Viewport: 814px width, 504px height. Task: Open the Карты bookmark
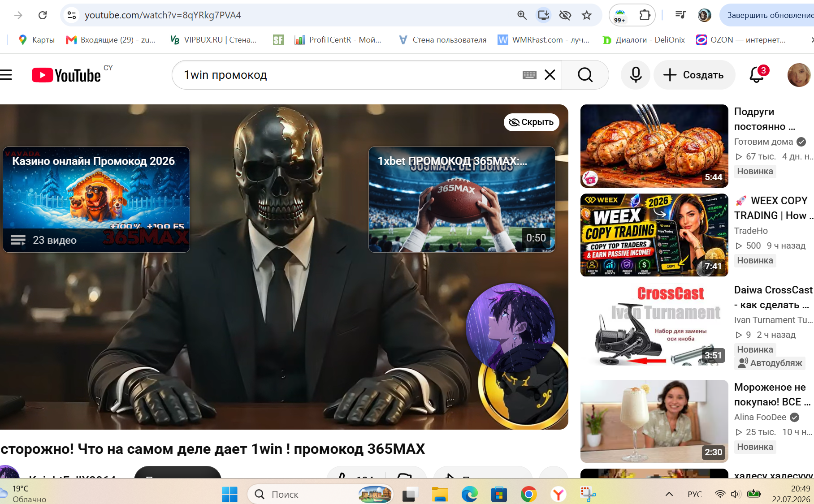pos(36,40)
